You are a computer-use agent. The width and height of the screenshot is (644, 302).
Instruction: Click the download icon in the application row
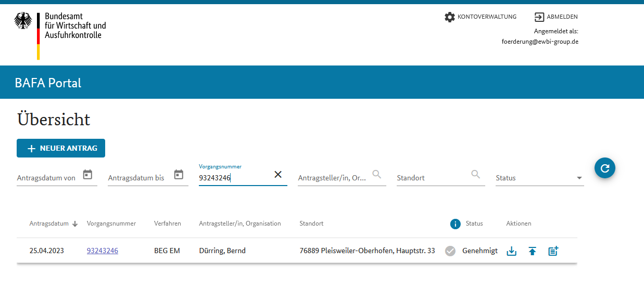click(511, 251)
